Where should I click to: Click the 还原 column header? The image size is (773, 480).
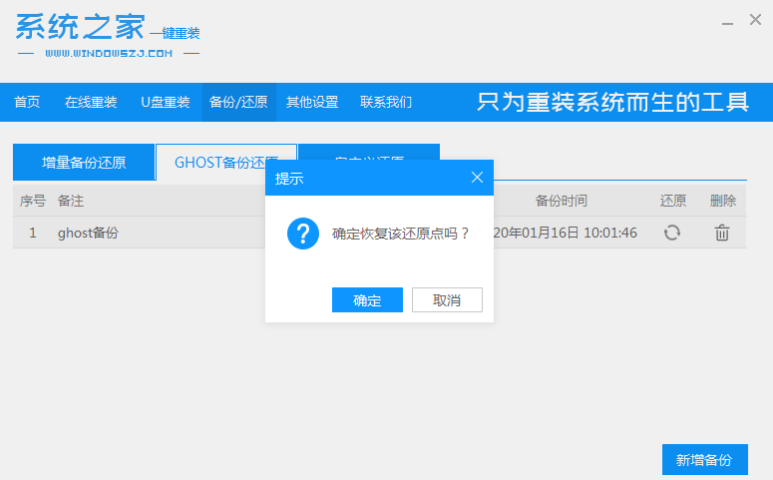pos(673,201)
